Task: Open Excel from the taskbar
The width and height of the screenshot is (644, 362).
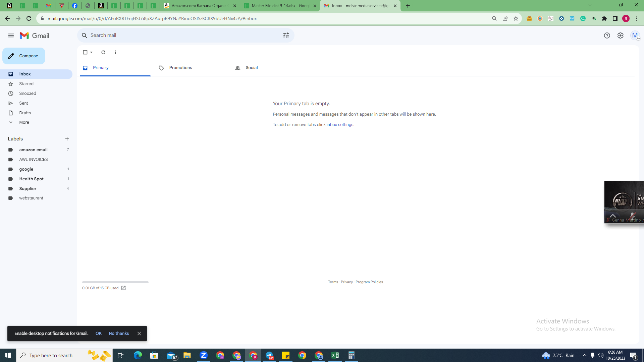Action: 335,355
